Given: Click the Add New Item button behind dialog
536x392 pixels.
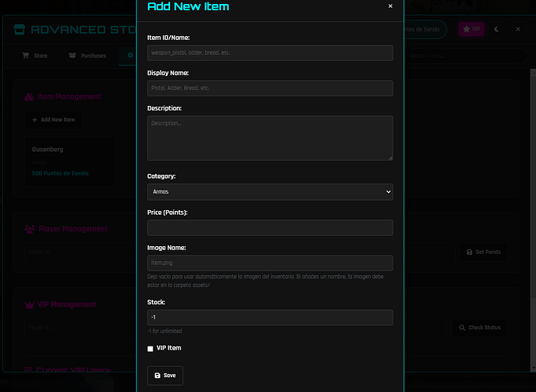Looking at the screenshot, I should [x=53, y=120].
